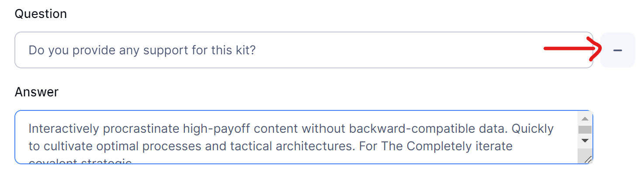Click the minus button beside the Question field
The image size is (644, 184).
pyautogui.click(x=617, y=50)
